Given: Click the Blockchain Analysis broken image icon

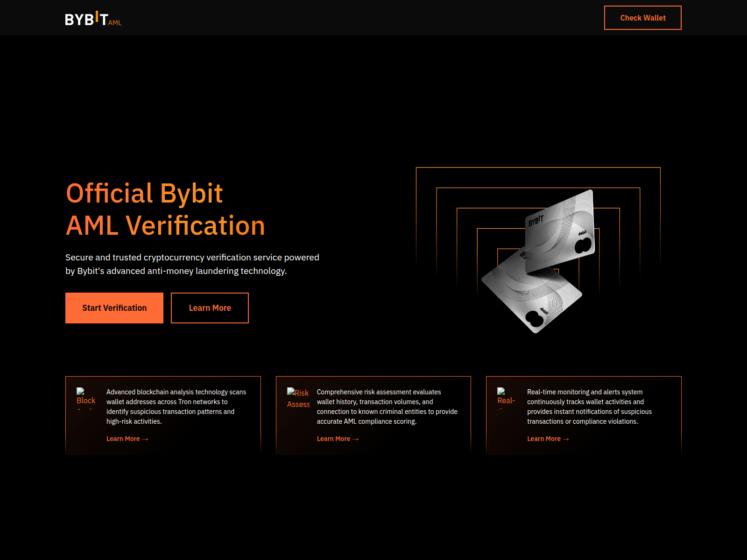Looking at the screenshot, I should pos(86,398).
